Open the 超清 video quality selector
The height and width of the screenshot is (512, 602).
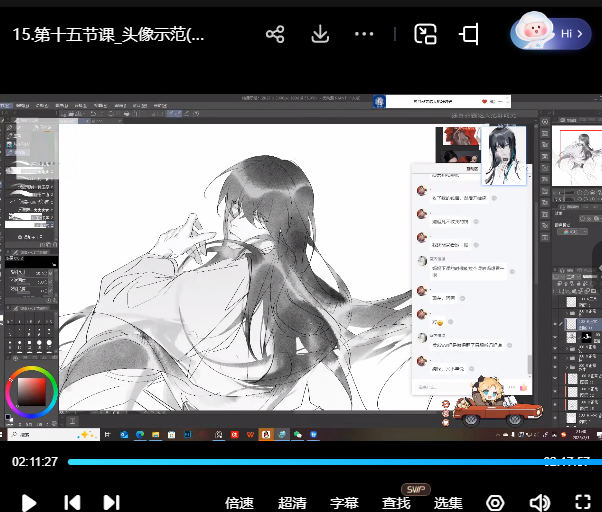click(x=292, y=503)
